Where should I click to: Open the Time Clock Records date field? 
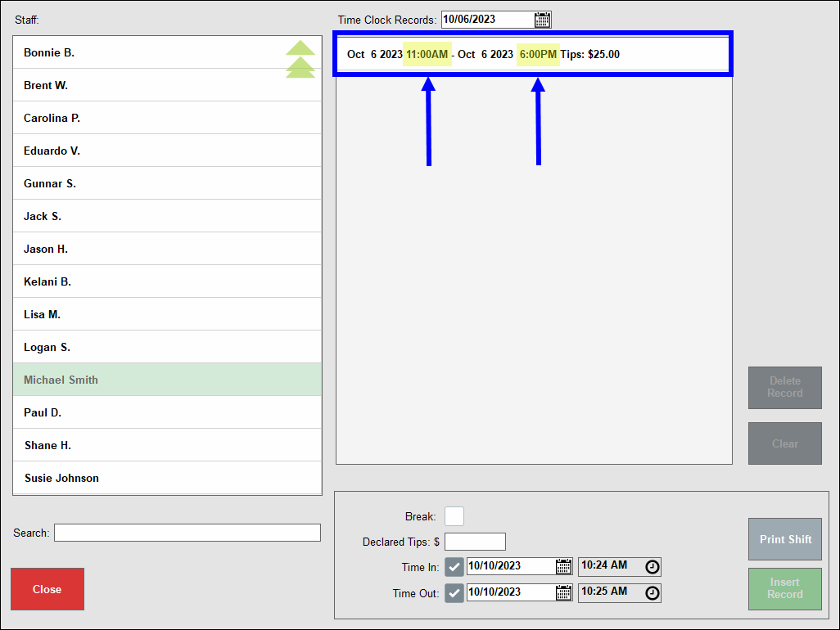[x=491, y=19]
